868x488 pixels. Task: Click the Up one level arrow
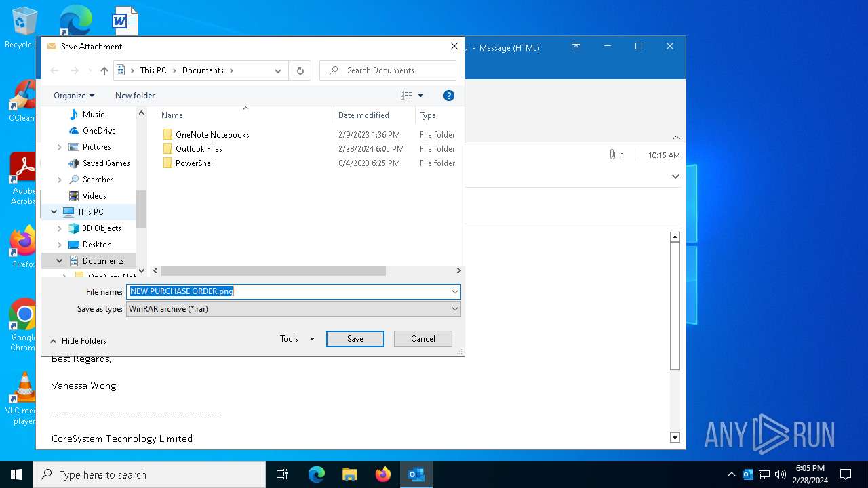pyautogui.click(x=104, y=70)
